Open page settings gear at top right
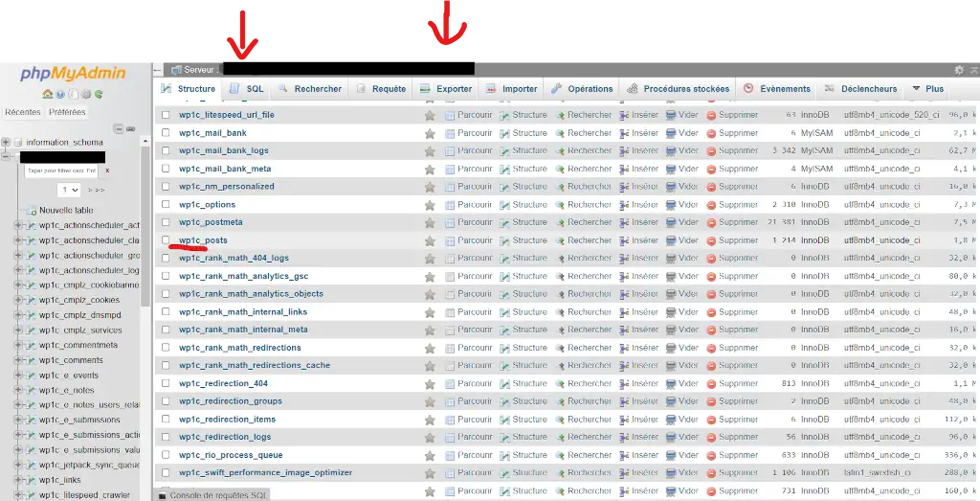Screen dimensions: 980x501 (959, 70)
